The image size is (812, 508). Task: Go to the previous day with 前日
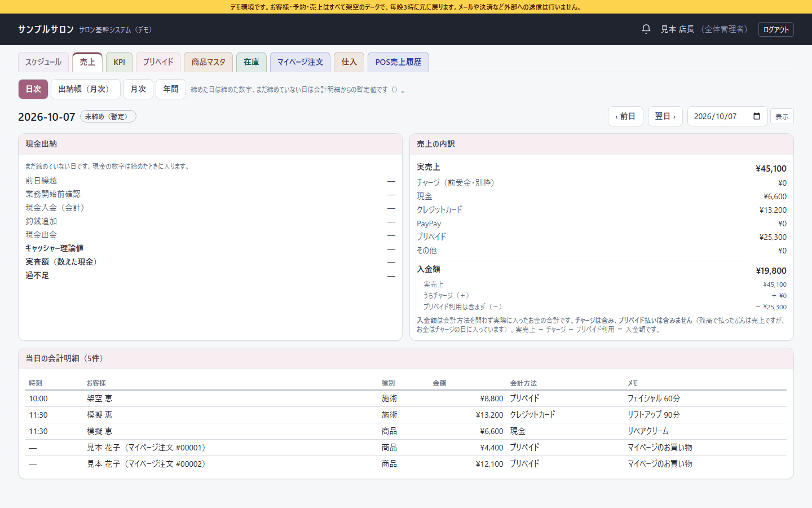tap(625, 116)
